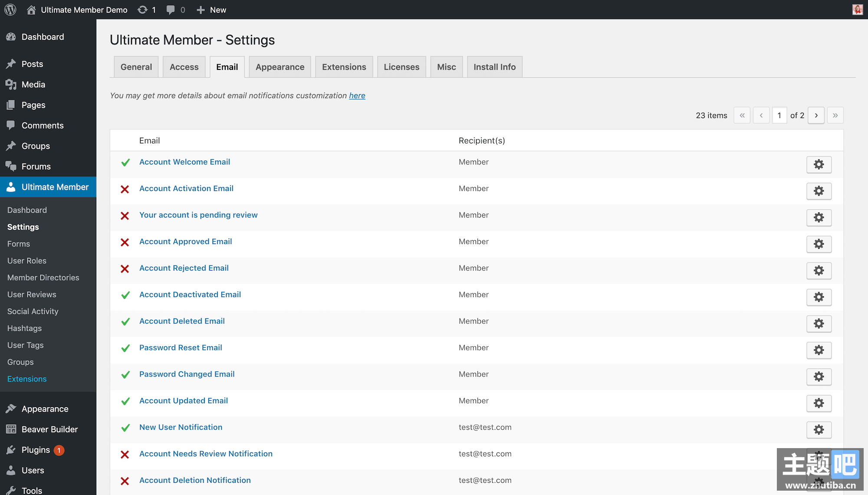Viewport: 868px width, 495px height.
Task: Select the Email tab
Action: (227, 67)
